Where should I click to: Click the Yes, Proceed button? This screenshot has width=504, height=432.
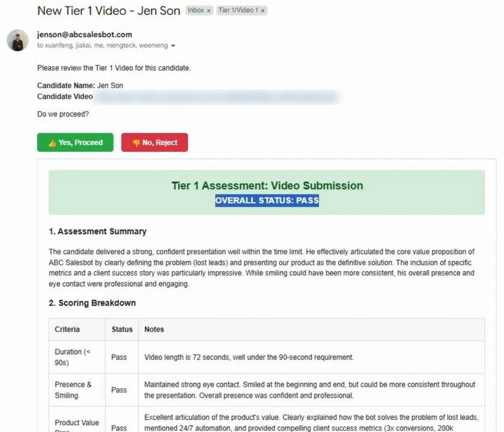point(75,142)
